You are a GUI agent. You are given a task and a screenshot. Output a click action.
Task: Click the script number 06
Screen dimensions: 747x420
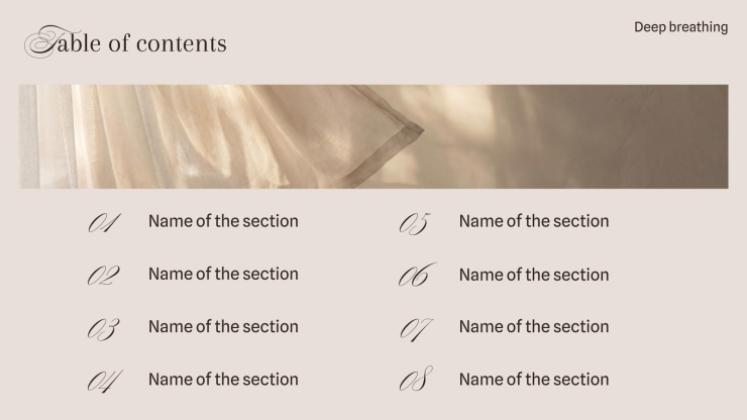pyautogui.click(x=416, y=276)
